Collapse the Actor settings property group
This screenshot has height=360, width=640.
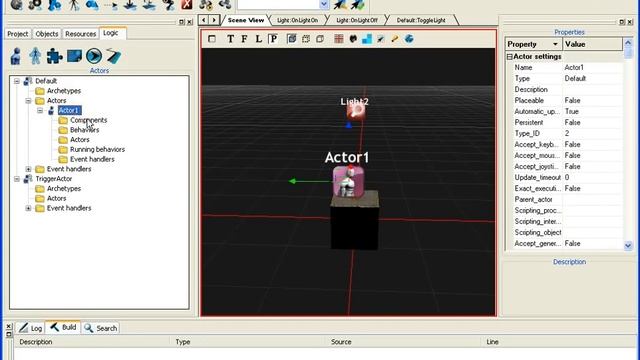tap(509, 57)
